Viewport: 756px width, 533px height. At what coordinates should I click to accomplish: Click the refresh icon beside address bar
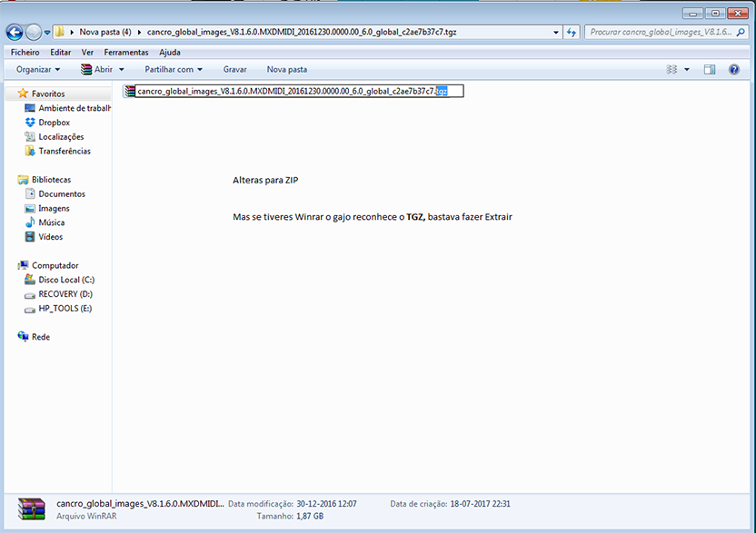[x=572, y=32]
